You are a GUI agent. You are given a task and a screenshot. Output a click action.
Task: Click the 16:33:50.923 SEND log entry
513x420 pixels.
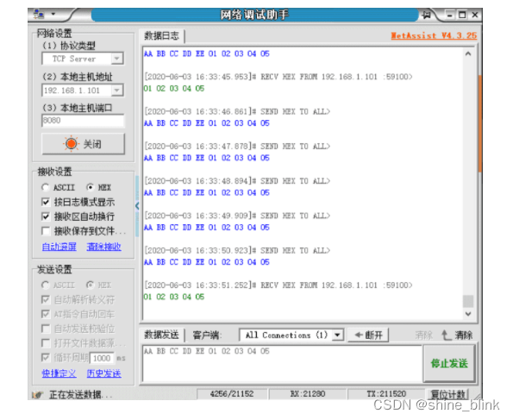(x=237, y=250)
